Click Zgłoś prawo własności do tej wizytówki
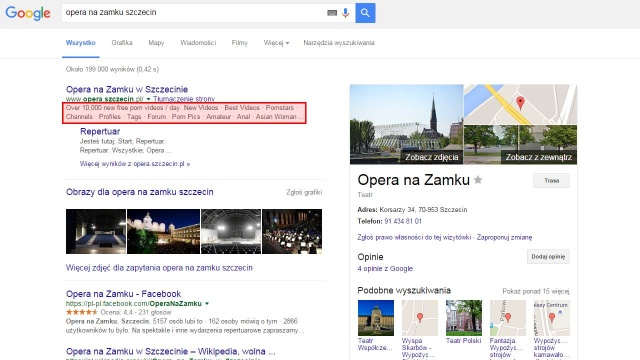640x360 pixels. 414,237
